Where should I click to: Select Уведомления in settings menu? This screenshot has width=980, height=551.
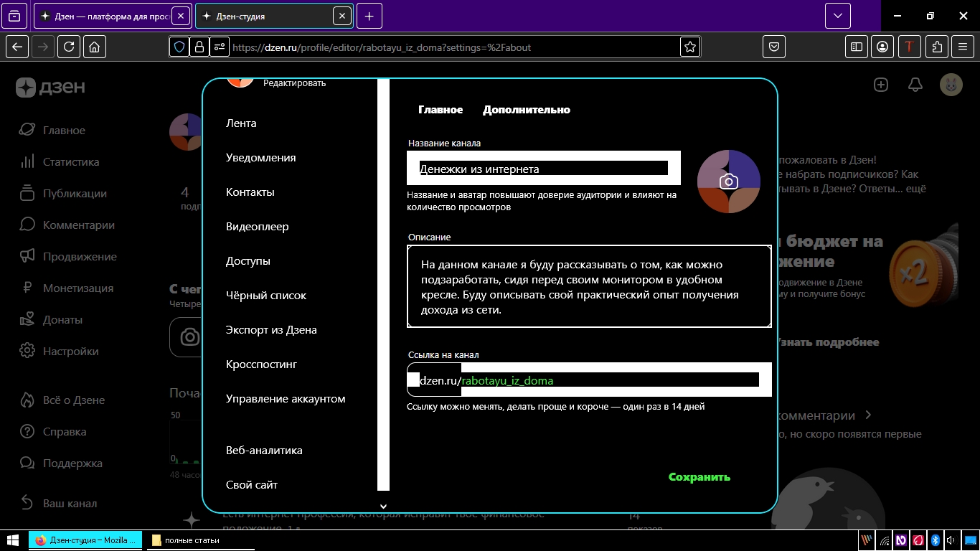260,157
